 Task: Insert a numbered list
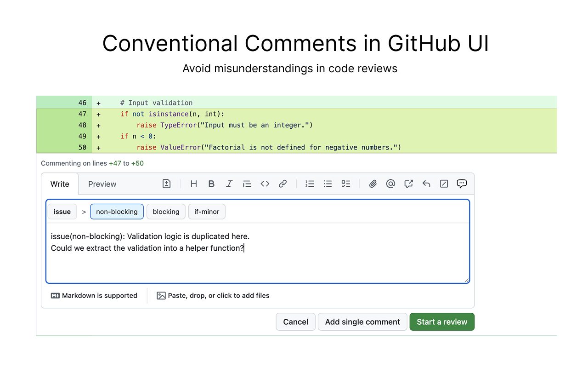pos(310,184)
